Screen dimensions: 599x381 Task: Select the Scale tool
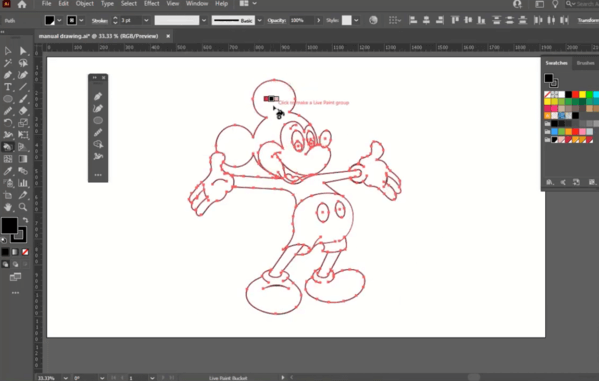[23, 123]
